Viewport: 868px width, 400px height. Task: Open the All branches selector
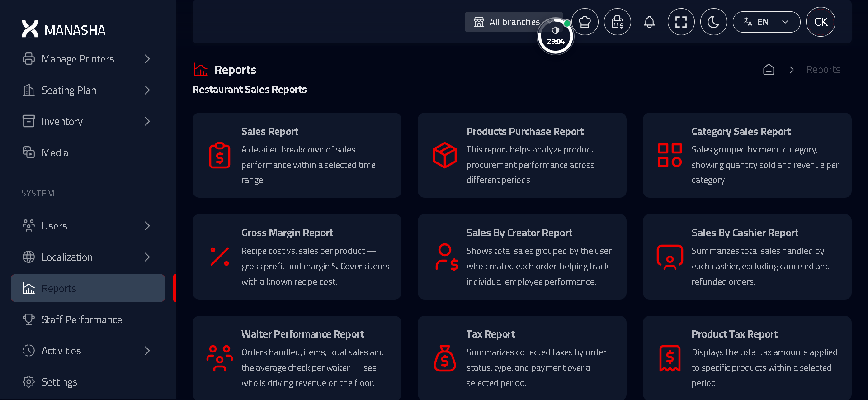[507, 22]
